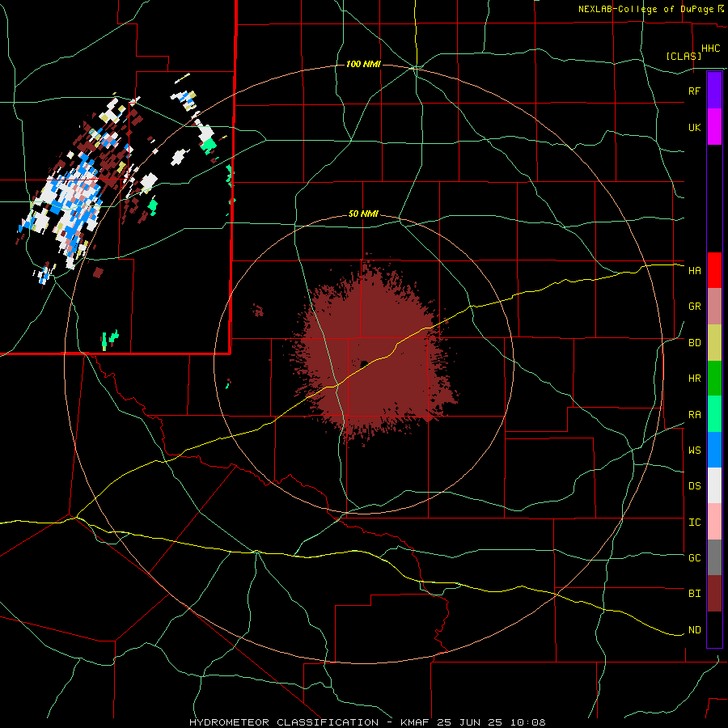This screenshot has height=728, width=728.
Task: Click the "10:08" timestamp text
Action: 529,722
